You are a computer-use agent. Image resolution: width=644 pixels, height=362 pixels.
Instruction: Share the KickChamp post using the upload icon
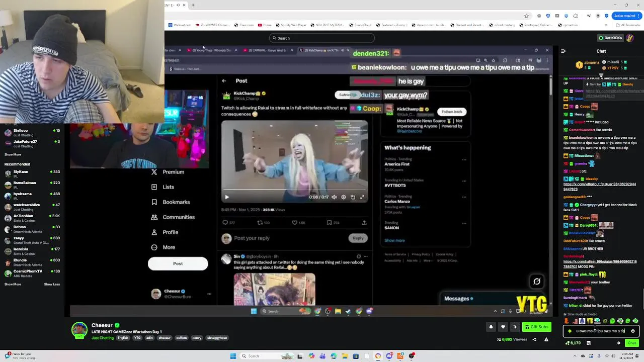click(364, 222)
